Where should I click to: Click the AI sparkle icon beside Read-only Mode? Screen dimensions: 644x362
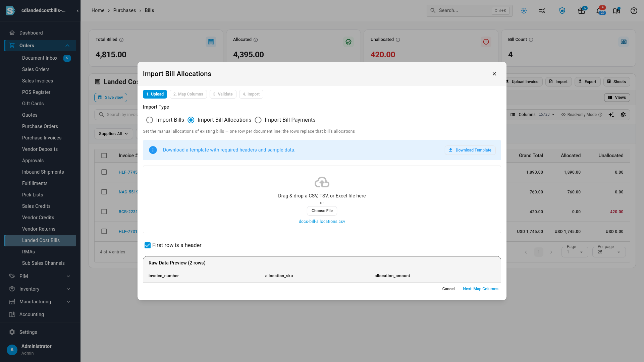pos(611,115)
